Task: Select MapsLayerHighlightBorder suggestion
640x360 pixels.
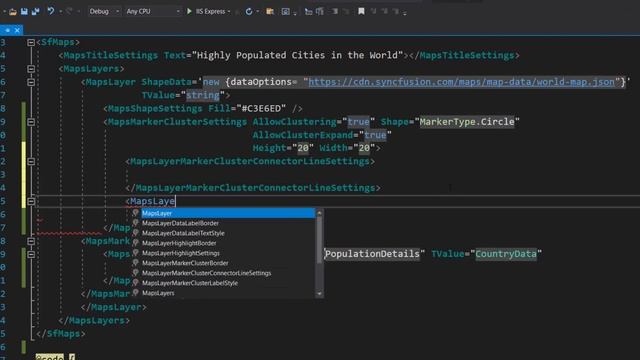Action: 224,243
